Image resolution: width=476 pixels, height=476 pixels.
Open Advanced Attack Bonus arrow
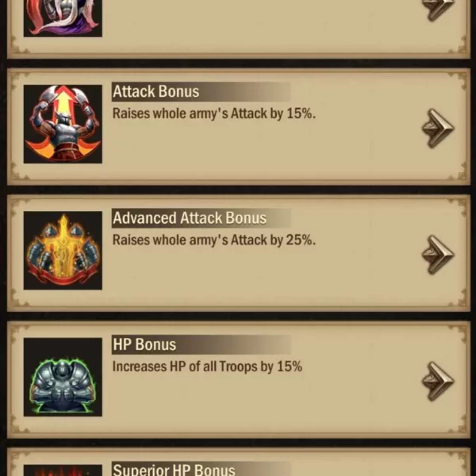click(x=438, y=255)
